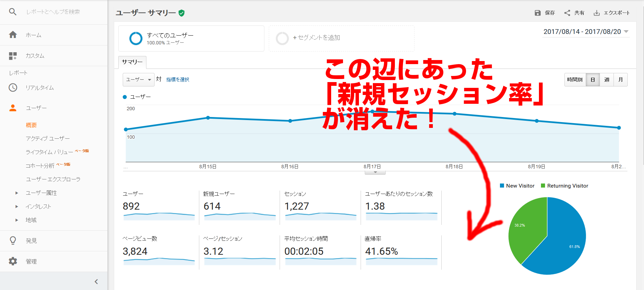644x290 pixels.
Task: Open 管理 gear icon settings
Action: pyautogui.click(x=13, y=261)
